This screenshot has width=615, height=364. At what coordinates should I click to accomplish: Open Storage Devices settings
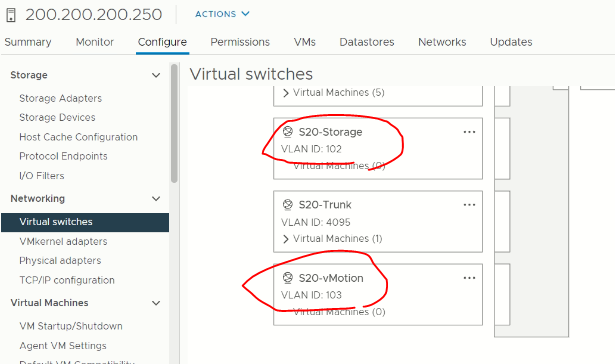pos(57,117)
